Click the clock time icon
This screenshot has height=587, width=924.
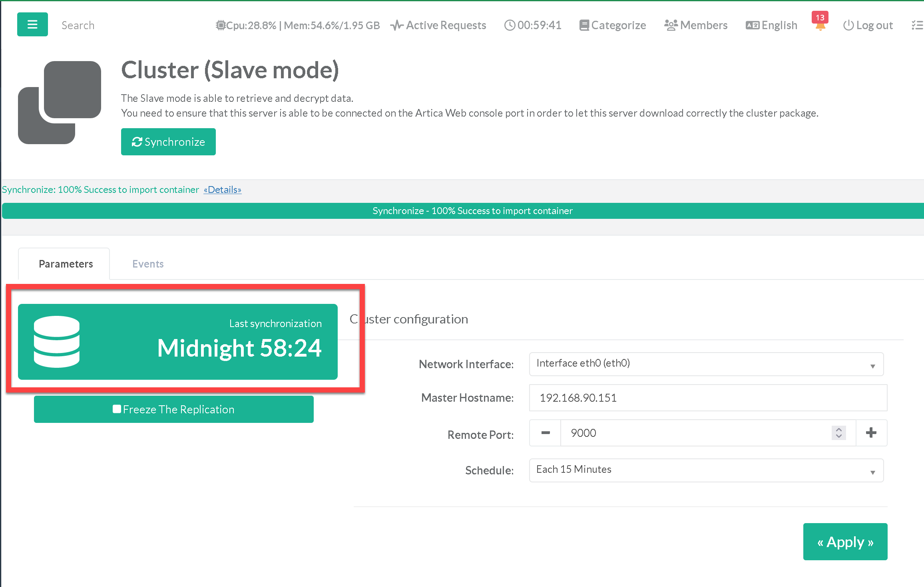click(x=510, y=26)
